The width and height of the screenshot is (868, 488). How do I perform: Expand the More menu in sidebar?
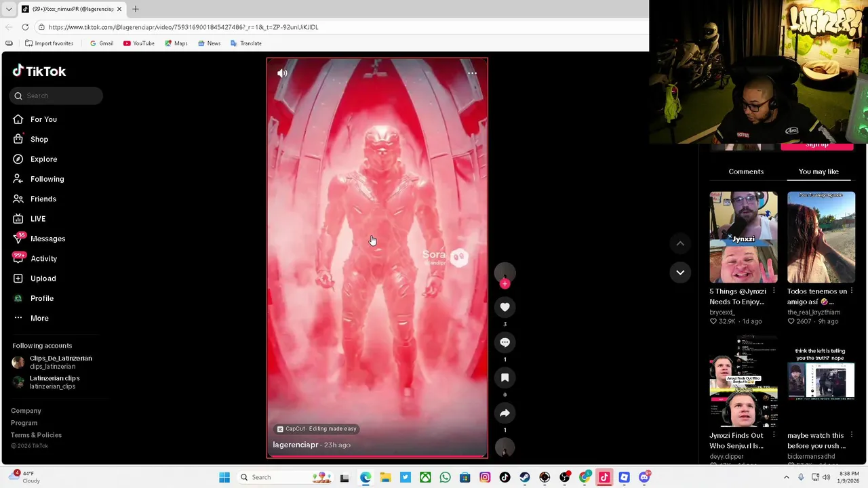[x=39, y=318]
